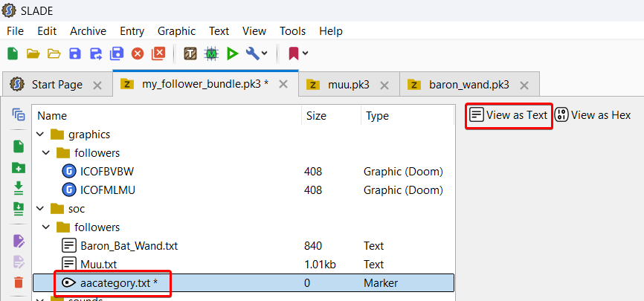
Task: Sort entries by Type column header
Action: click(x=408, y=116)
